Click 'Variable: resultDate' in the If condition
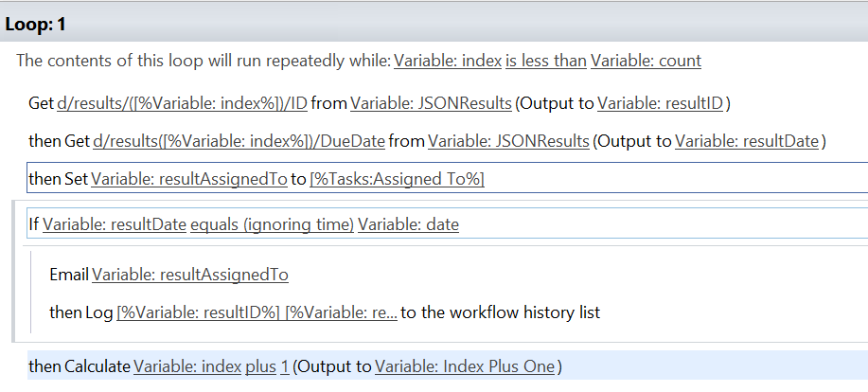Screen dimensions: 868x392 [114, 224]
